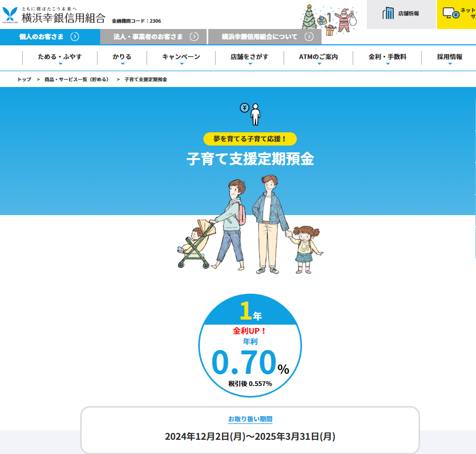Expand the キャンペーン menu
This screenshot has height=454, width=476.
click(x=181, y=57)
